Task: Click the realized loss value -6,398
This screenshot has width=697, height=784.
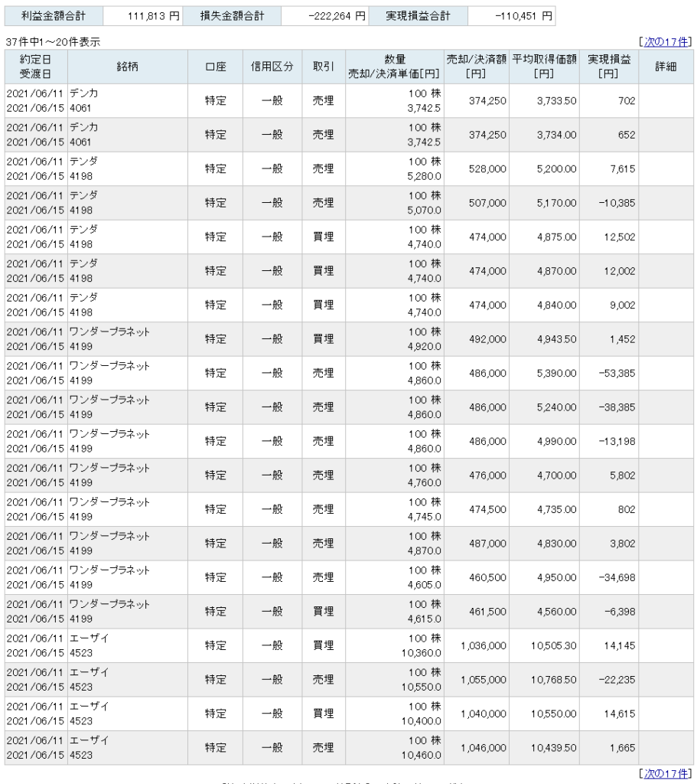Action: 620,611
